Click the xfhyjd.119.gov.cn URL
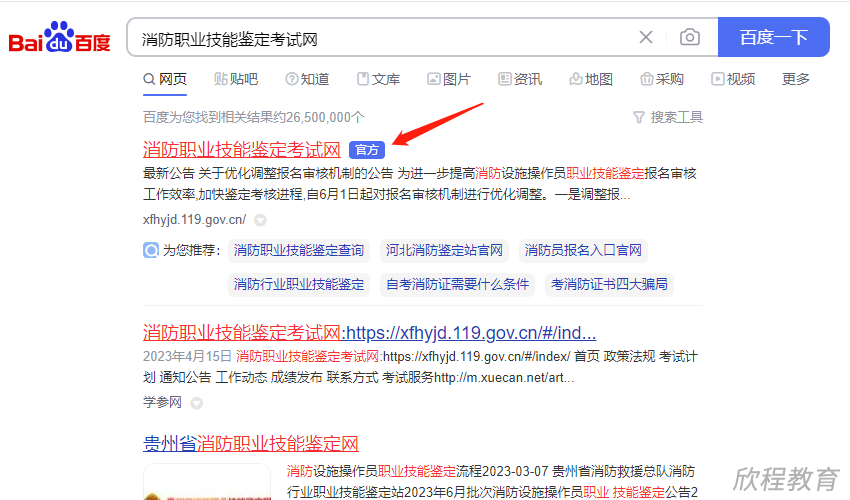850x500 pixels. pyautogui.click(x=195, y=220)
